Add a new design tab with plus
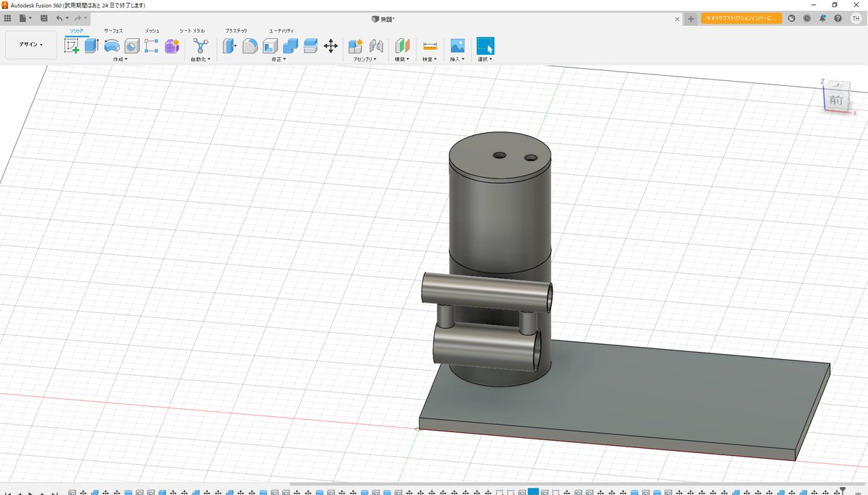Image resolution: width=868 pixels, height=495 pixels. click(x=691, y=18)
